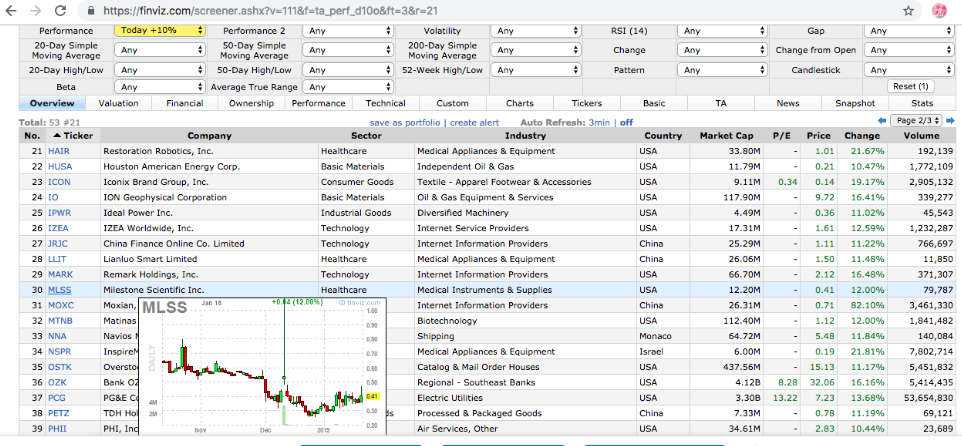The width and height of the screenshot is (962, 446).
Task: Click the create alert link
Action: click(x=474, y=123)
